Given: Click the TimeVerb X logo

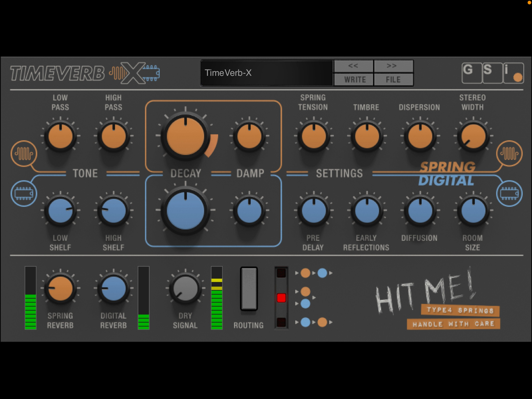Looking at the screenshot, I should (x=85, y=73).
